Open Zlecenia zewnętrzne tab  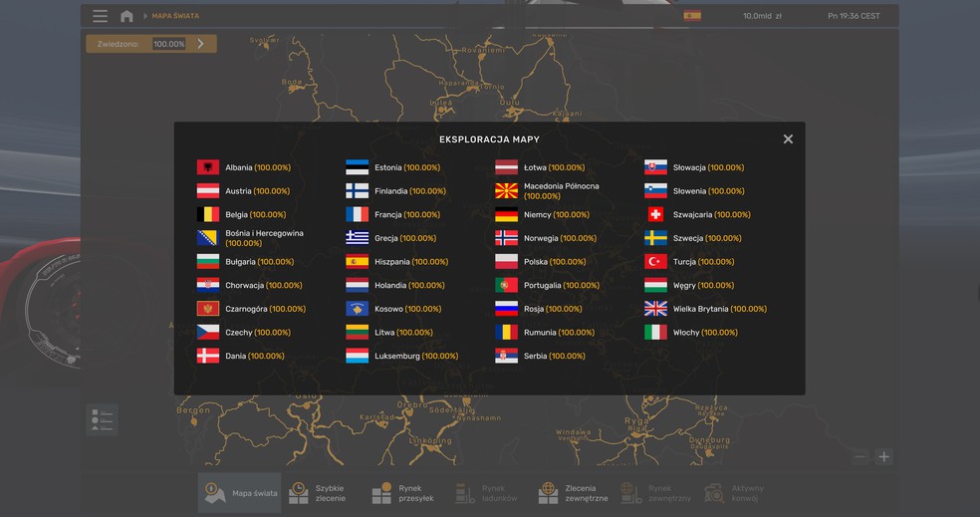click(x=573, y=493)
